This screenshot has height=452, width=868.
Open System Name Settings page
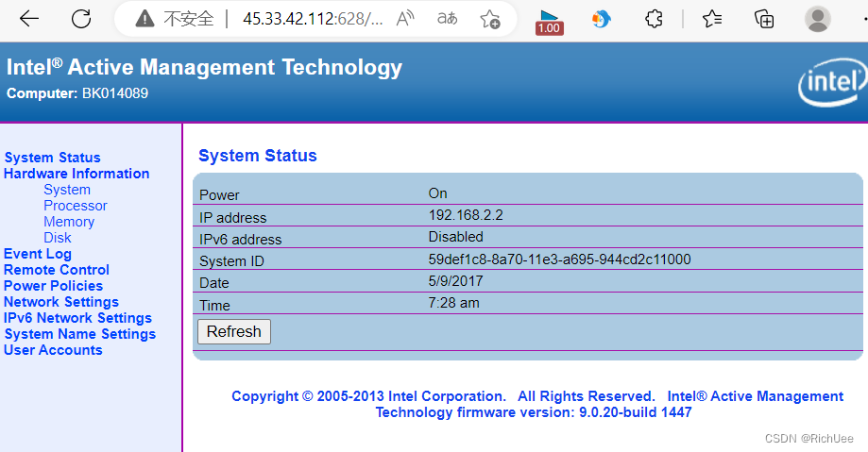(80, 334)
